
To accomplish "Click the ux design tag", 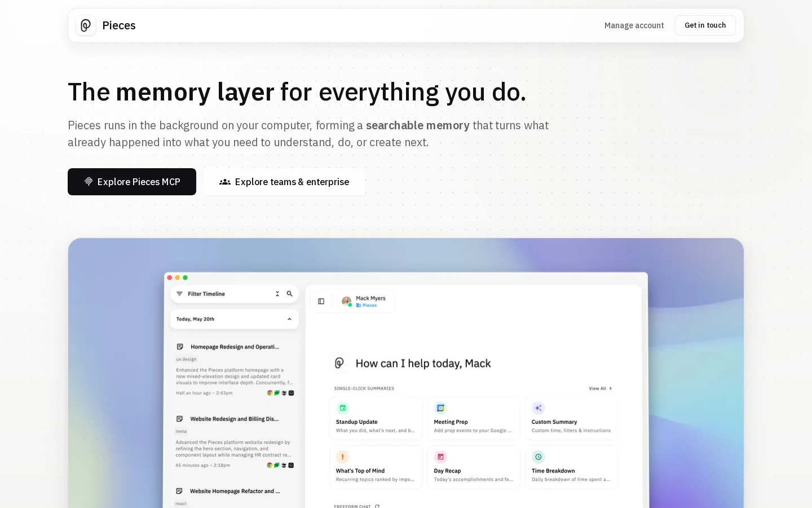I will click(186, 359).
